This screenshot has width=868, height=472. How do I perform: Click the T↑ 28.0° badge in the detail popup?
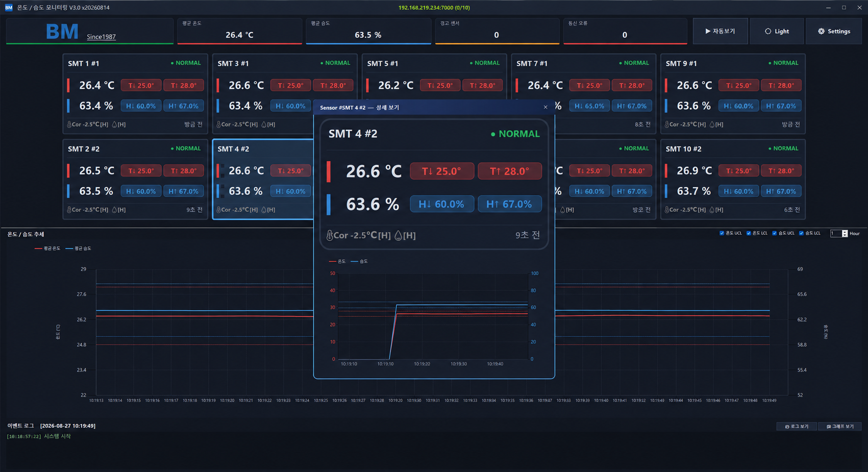click(509, 171)
